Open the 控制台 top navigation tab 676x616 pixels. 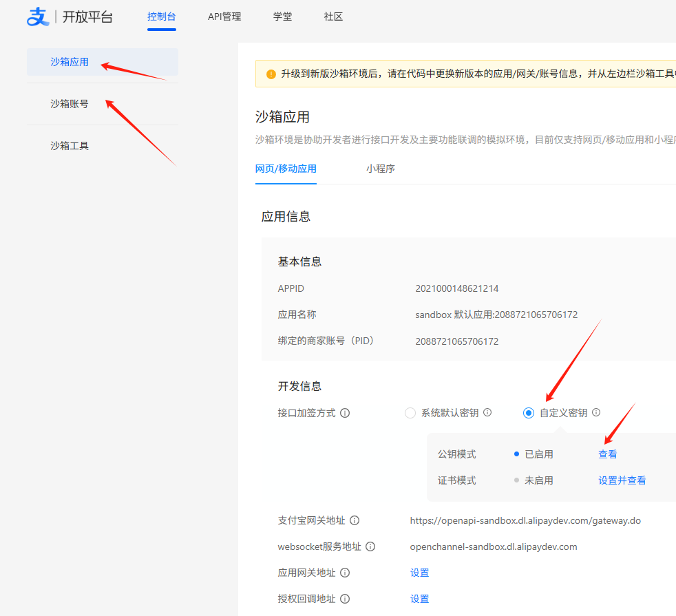[x=162, y=17]
